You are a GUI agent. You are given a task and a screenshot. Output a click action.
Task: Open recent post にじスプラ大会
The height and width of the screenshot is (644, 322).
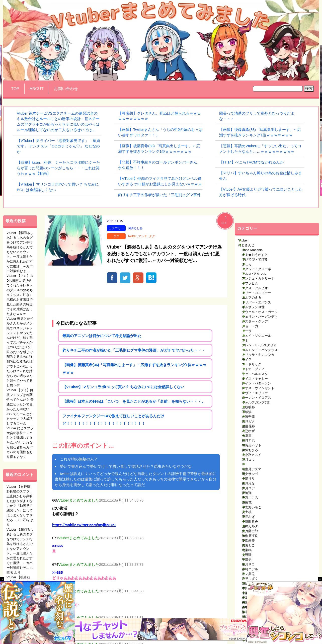tap(20, 442)
